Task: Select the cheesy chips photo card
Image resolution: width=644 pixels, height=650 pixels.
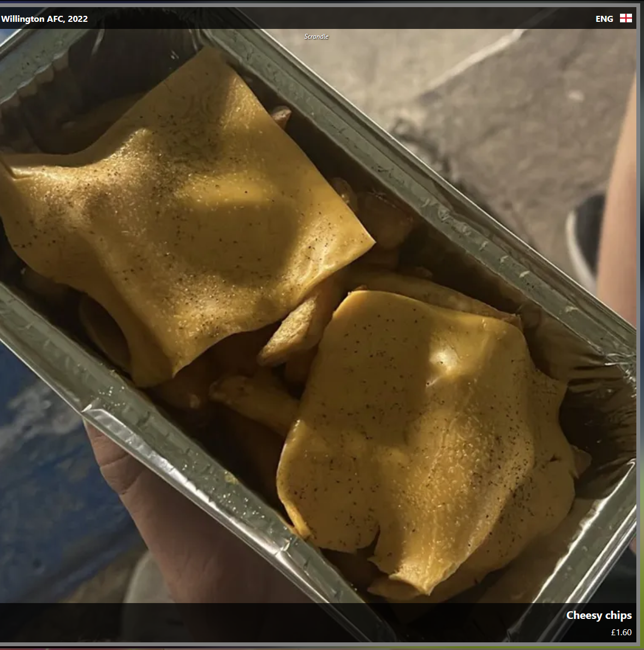Action: point(318,325)
